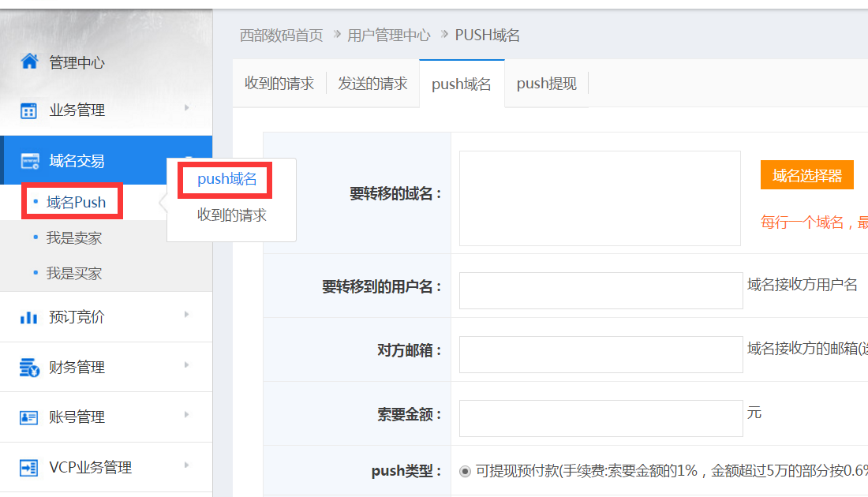This screenshot has width=868, height=497.
Task: Expand the 预订竞价 submenu arrow
Action: [187, 314]
